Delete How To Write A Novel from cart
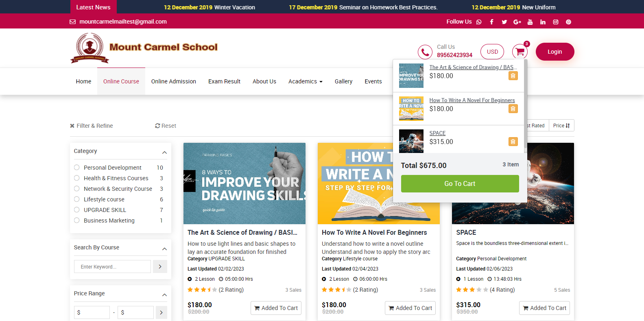The height and width of the screenshot is (321, 644). click(513, 109)
